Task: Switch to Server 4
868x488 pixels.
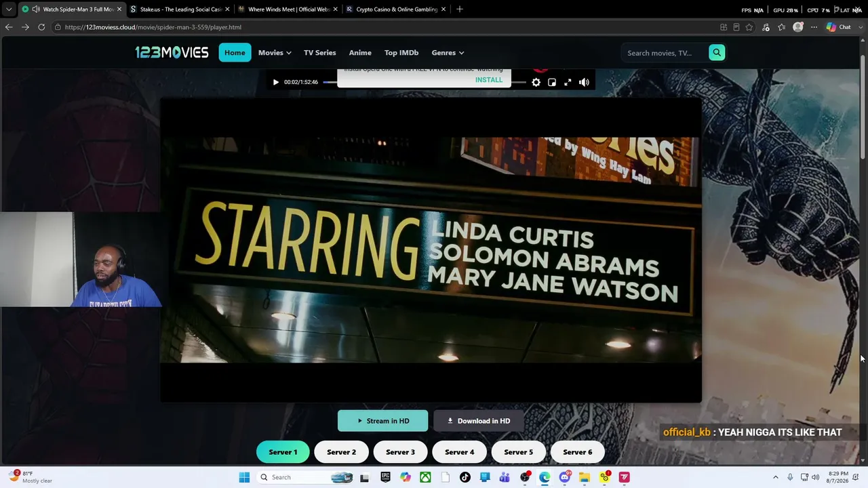Action: [x=459, y=452]
